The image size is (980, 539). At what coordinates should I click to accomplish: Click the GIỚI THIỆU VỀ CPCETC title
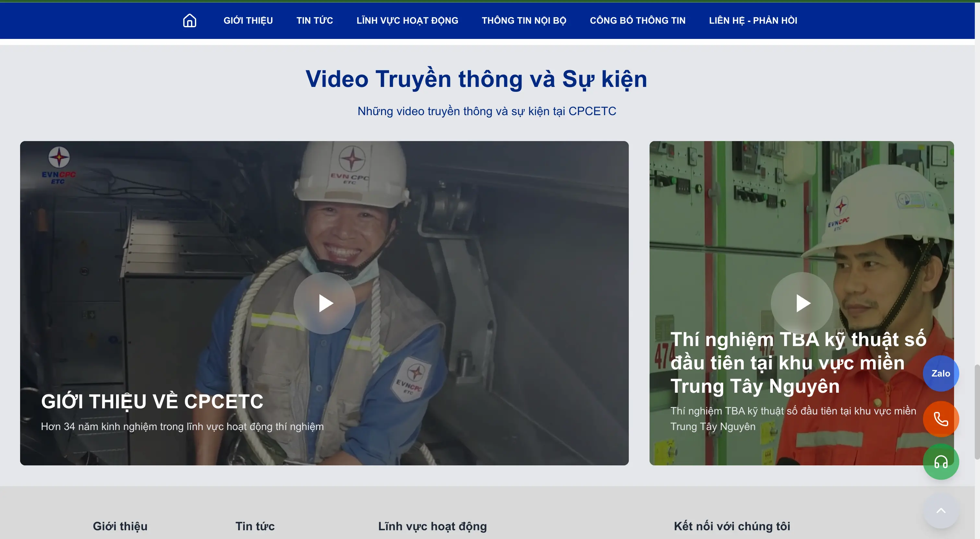pos(152,401)
